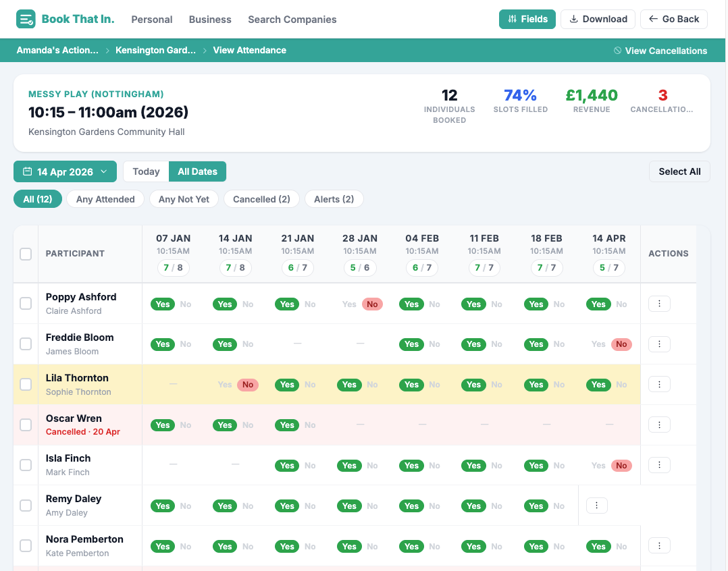Open actions menu for Oscar Wren
Image resolution: width=728 pixels, height=571 pixels.
point(659,425)
